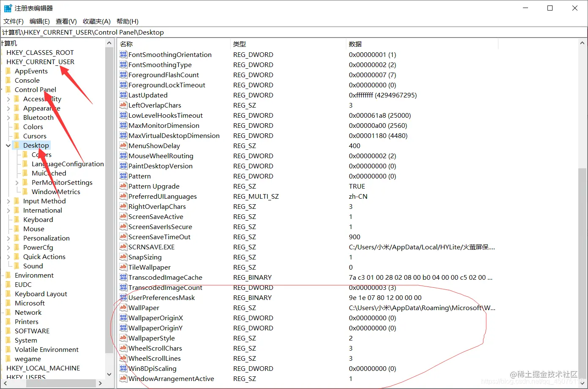Expand the Quick Actions key
Screen dimensions: 588x389
click(x=8, y=257)
